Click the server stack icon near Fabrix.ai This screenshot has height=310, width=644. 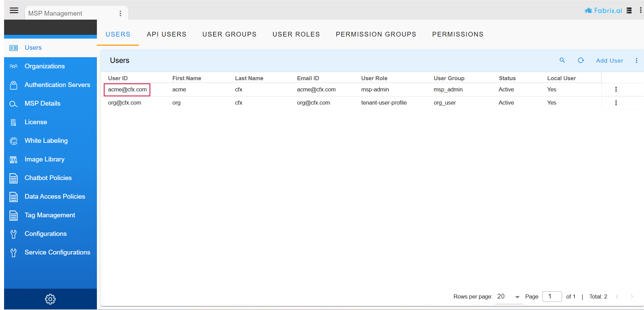pyautogui.click(x=629, y=10)
